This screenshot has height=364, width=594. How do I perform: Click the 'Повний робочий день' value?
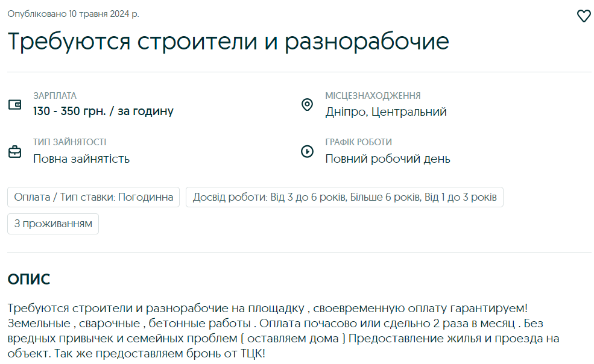click(x=388, y=158)
